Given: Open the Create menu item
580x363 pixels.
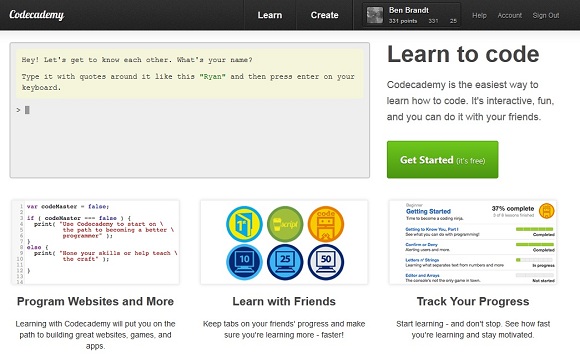Looking at the screenshot, I should click(x=324, y=15).
